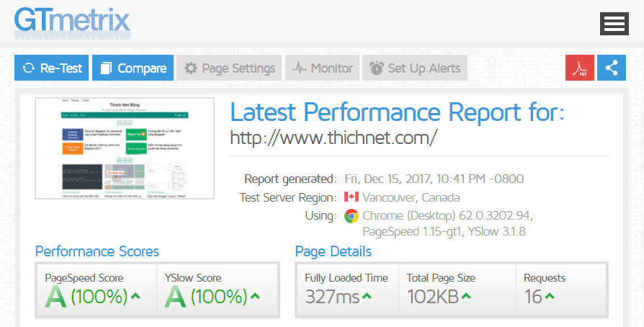The height and width of the screenshot is (327, 644).
Task: Click the YSlow Score grade A
Action: click(175, 297)
